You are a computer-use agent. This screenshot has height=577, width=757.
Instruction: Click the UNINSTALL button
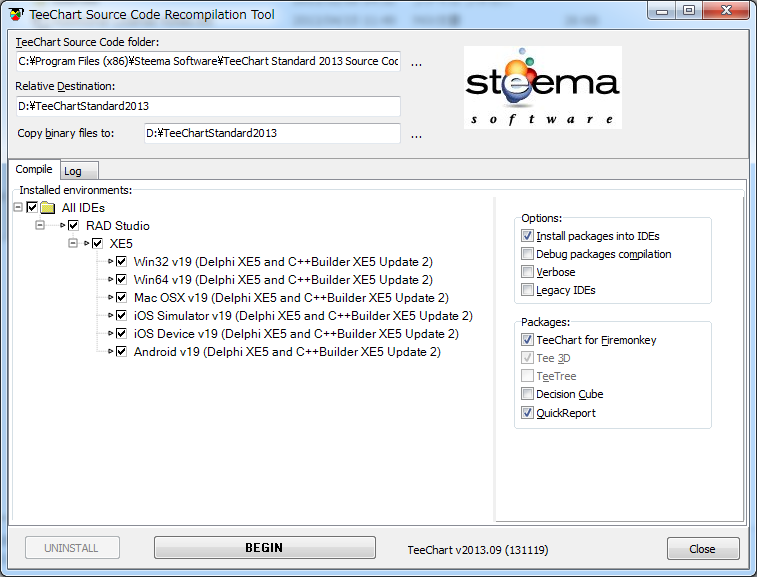(72, 548)
